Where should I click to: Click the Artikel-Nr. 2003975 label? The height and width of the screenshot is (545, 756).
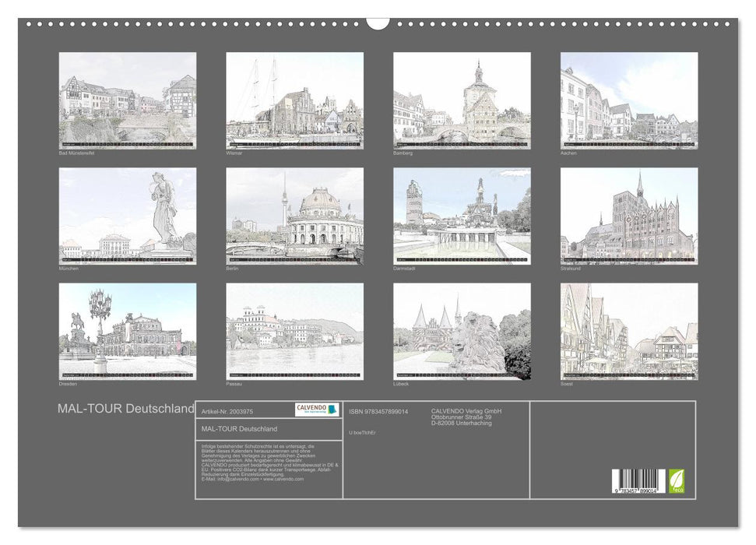(222, 410)
